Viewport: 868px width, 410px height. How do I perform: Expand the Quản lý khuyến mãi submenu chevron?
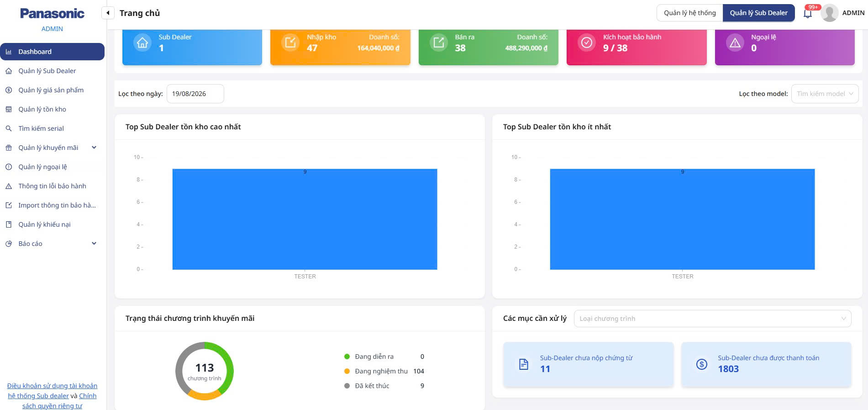click(x=94, y=148)
